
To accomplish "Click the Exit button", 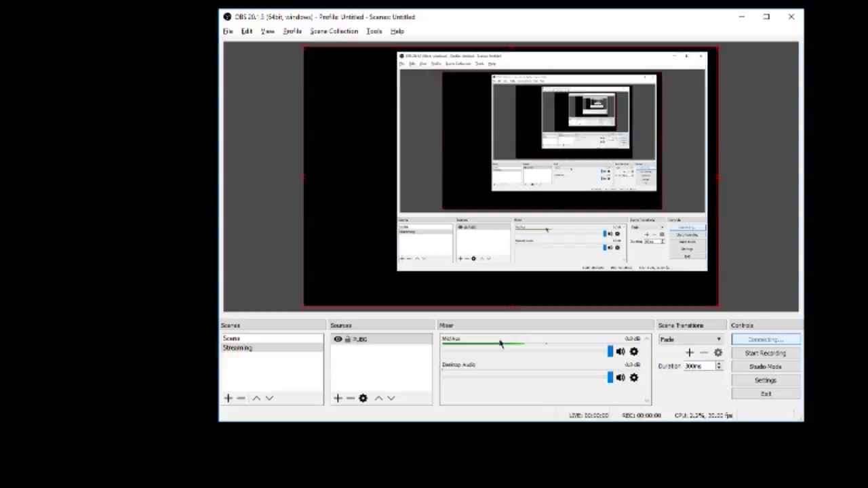I will [766, 394].
